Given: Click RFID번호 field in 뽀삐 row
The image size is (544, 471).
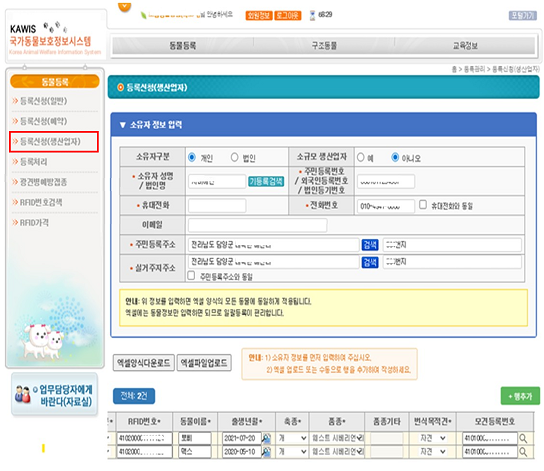Looking at the screenshot, I should click(x=144, y=438).
